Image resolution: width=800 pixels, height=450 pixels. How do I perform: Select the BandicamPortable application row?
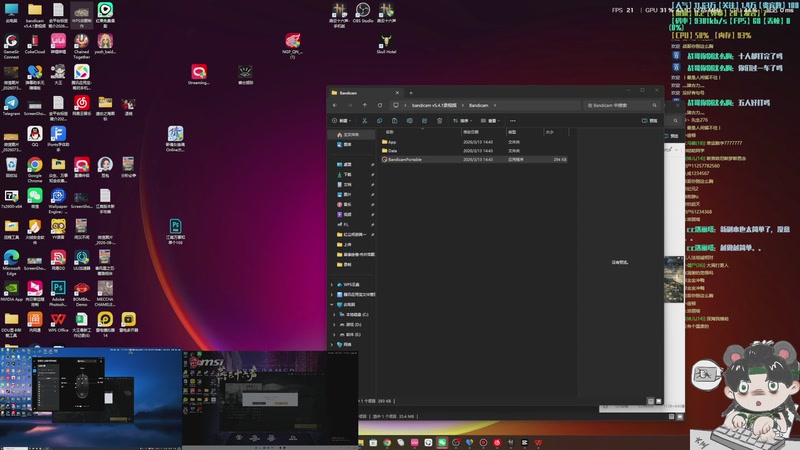point(474,159)
